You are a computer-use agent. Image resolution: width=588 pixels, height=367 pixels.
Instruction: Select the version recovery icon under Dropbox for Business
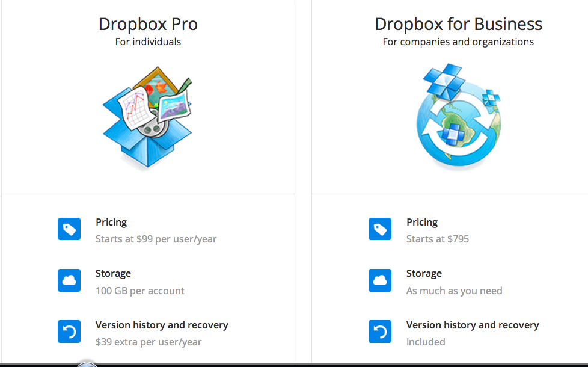380,332
